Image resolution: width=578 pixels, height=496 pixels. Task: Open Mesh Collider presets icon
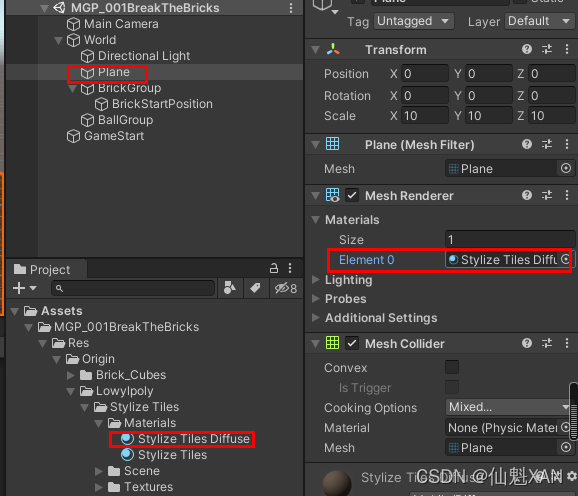(x=547, y=343)
